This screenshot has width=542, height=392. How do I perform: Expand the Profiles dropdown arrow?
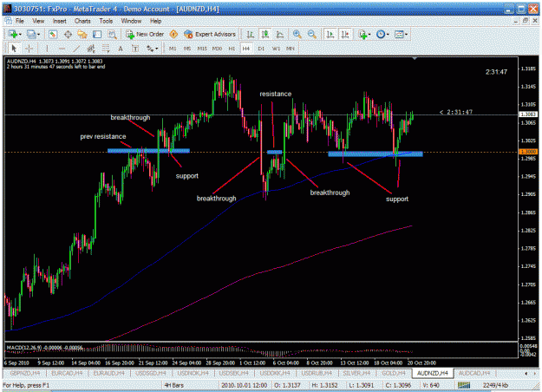click(x=38, y=34)
